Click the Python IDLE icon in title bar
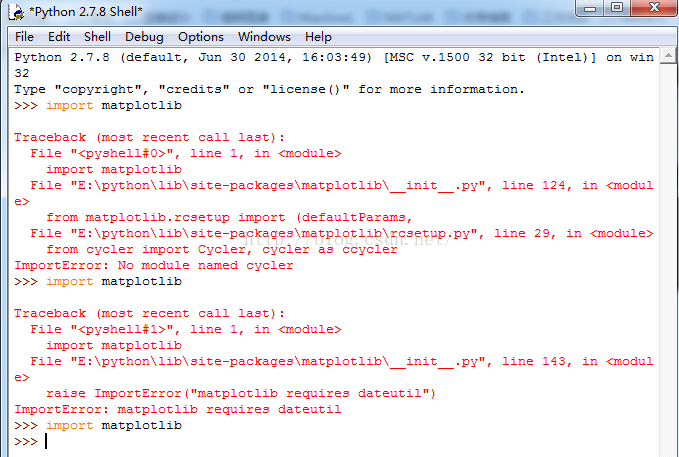The image size is (679, 457). click(x=16, y=12)
